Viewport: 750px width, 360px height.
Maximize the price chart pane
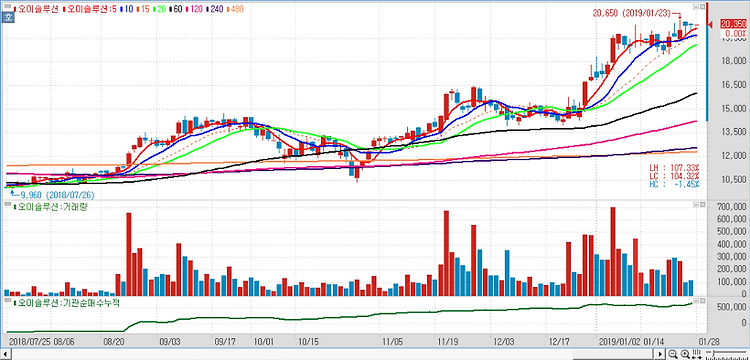(x=696, y=7)
